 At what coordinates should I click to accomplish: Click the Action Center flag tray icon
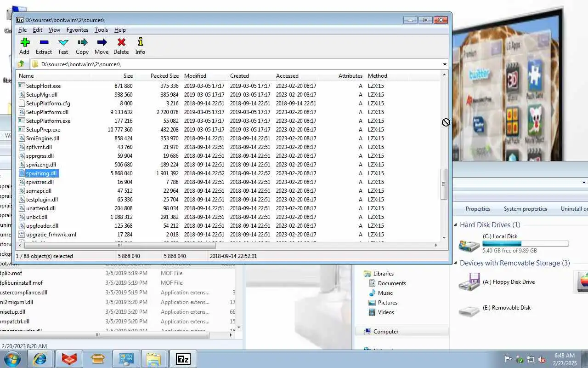[x=509, y=359]
